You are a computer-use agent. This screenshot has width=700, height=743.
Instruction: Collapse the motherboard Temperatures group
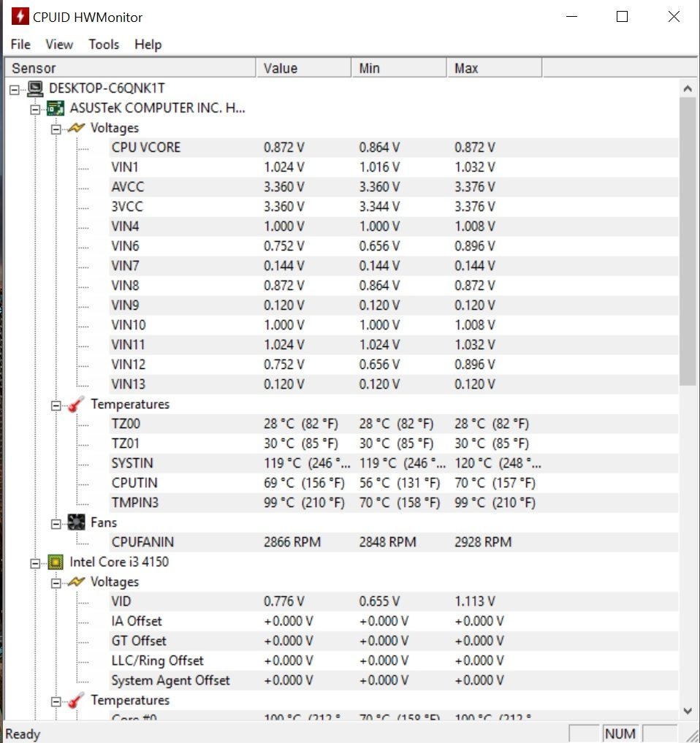pyautogui.click(x=56, y=405)
